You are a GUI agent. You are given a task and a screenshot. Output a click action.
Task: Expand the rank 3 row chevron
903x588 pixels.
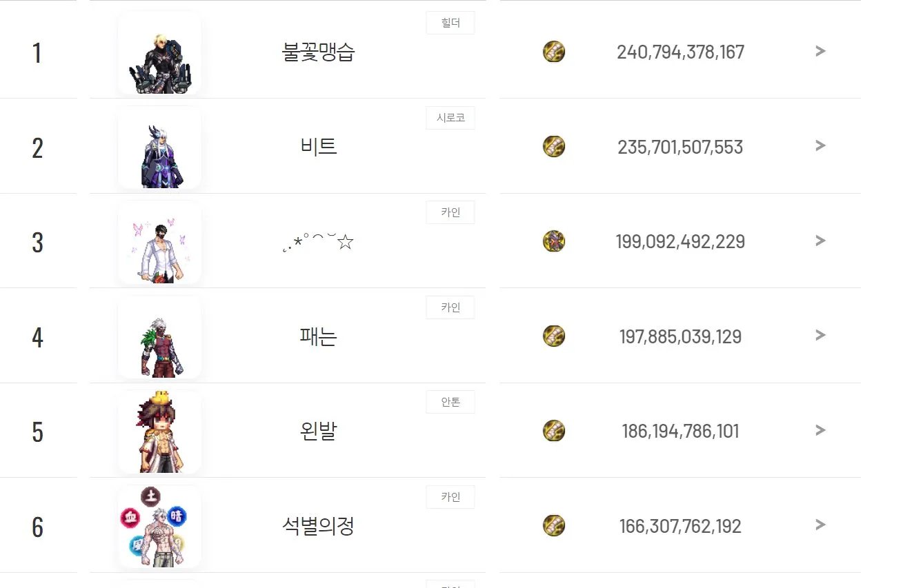[820, 241]
